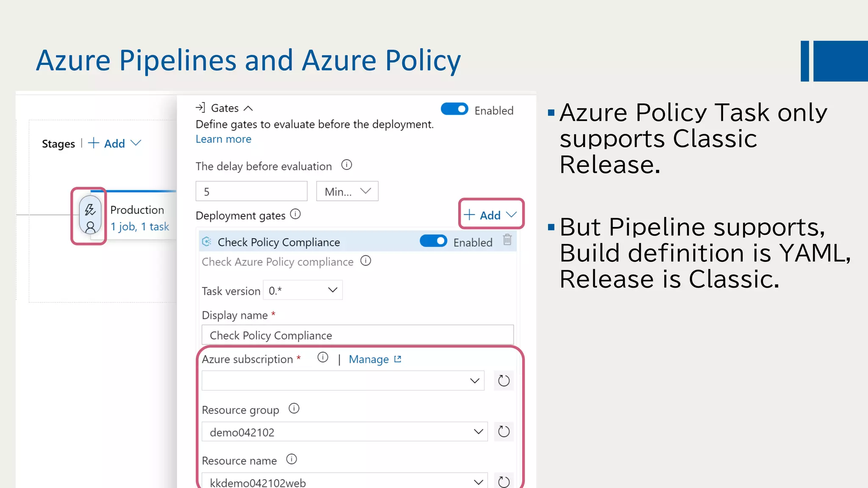
Task: Show info for Resource group
Action: [x=294, y=408]
